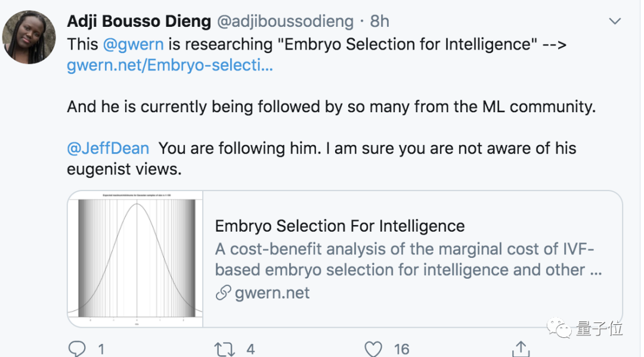The width and height of the screenshot is (644, 357).
Task: Click the like count number 16
Action: [x=401, y=349]
